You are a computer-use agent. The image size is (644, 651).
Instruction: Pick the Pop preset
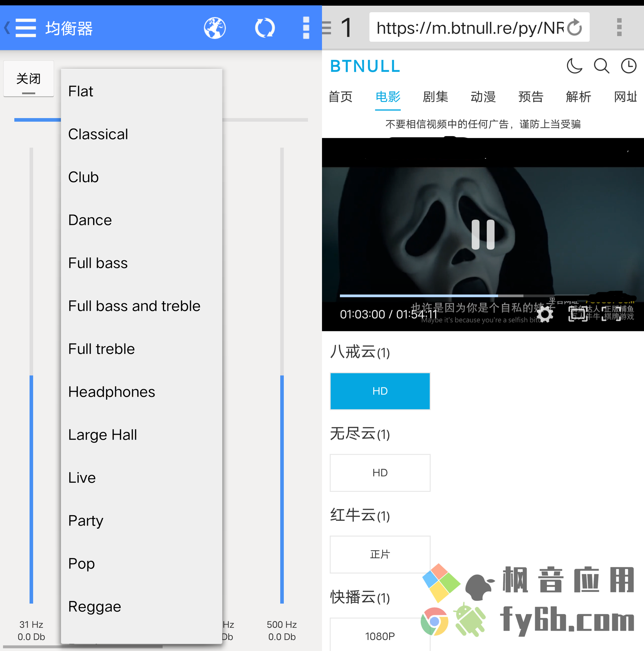pyautogui.click(x=141, y=563)
